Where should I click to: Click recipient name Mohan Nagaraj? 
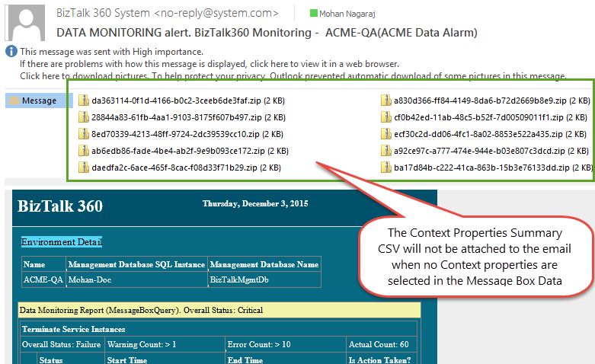[347, 14]
